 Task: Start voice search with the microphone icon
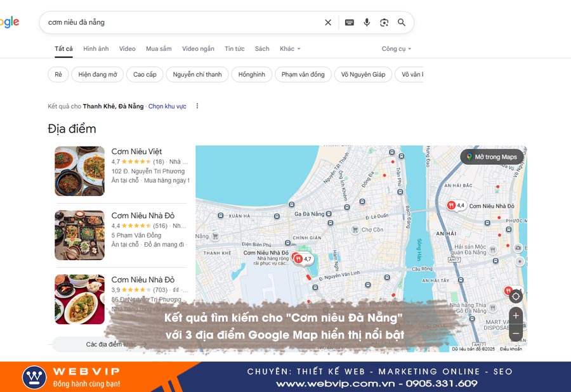tap(367, 23)
